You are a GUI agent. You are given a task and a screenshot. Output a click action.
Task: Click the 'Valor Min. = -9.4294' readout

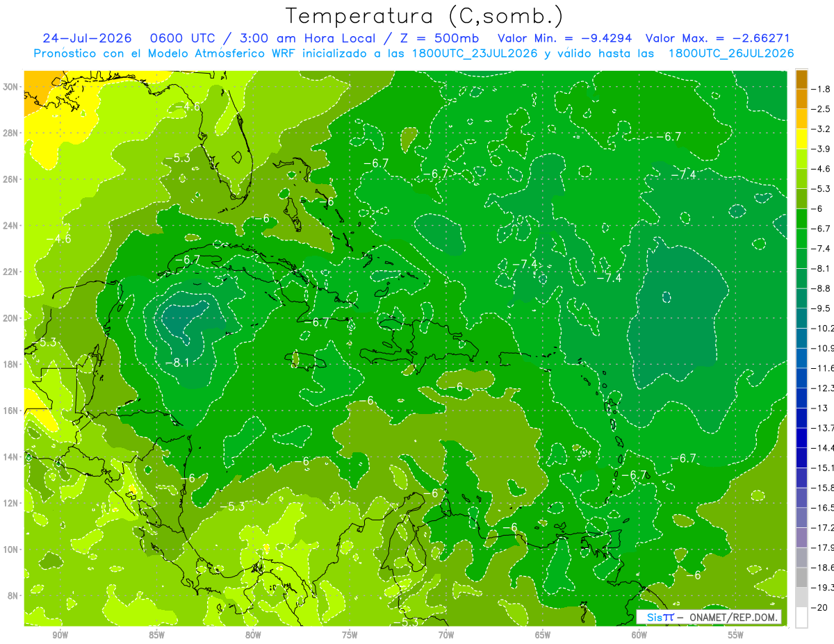(565, 38)
